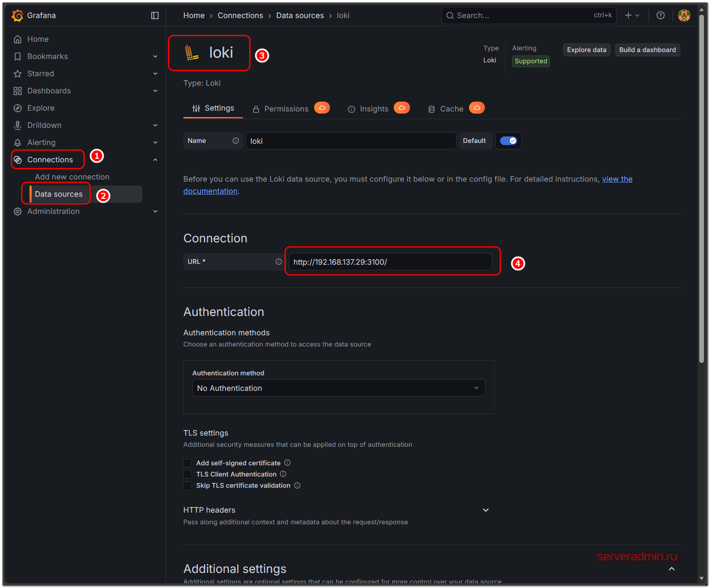This screenshot has height=588, width=710.
Task: Click the Loki URL input field
Action: 390,262
